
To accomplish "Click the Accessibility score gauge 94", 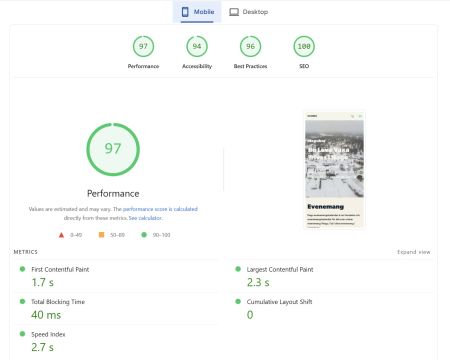I will (x=197, y=46).
